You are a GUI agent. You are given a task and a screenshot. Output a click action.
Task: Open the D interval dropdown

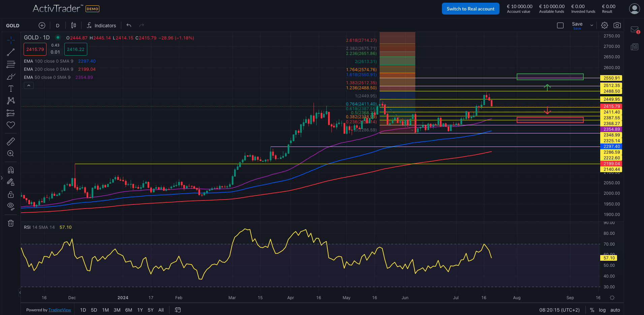coord(58,26)
